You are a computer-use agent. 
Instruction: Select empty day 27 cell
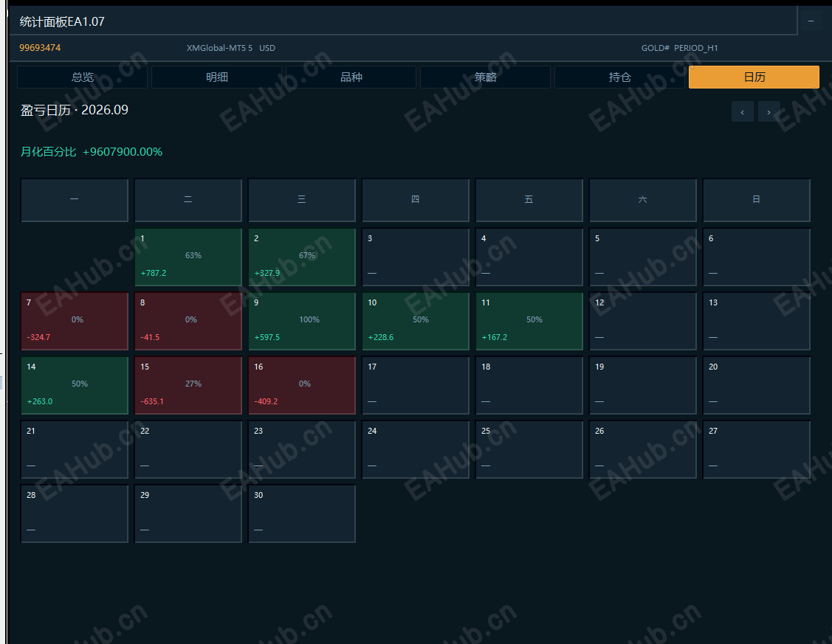[x=757, y=449]
